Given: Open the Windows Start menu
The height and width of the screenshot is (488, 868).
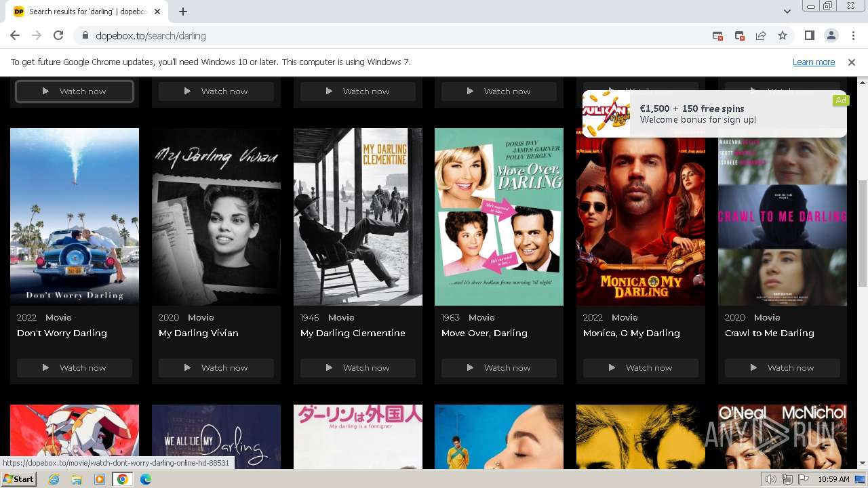Looking at the screenshot, I should pos(19,479).
